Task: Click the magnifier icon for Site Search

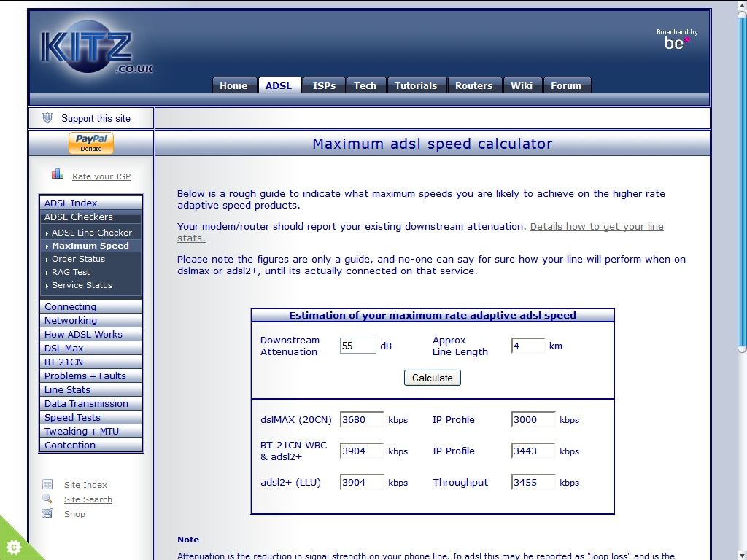Action: point(47,499)
